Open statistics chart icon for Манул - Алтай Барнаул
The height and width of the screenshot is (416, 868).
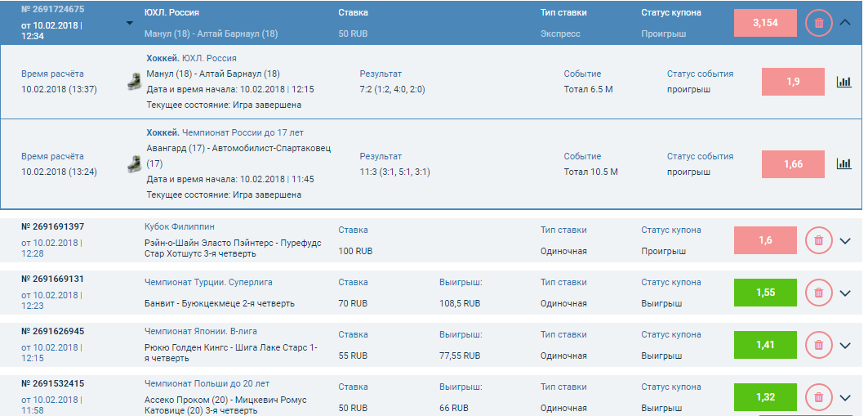tap(844, 82)
